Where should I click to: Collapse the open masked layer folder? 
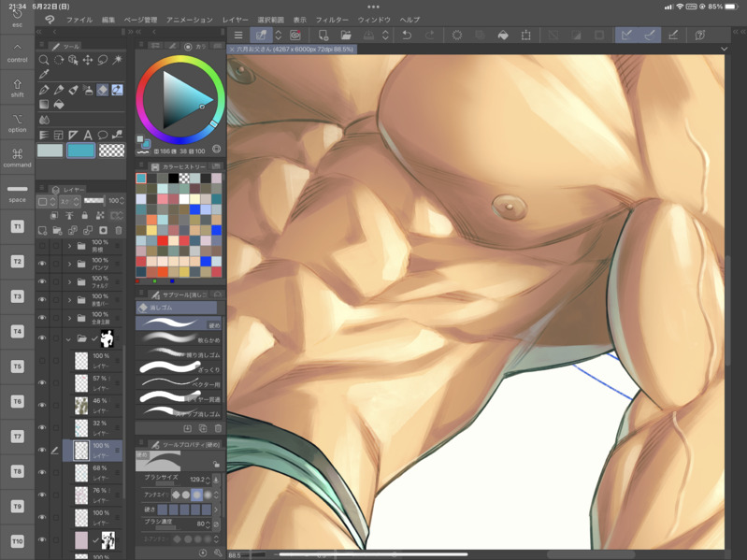pyautogui.click(x=68, y=339)
